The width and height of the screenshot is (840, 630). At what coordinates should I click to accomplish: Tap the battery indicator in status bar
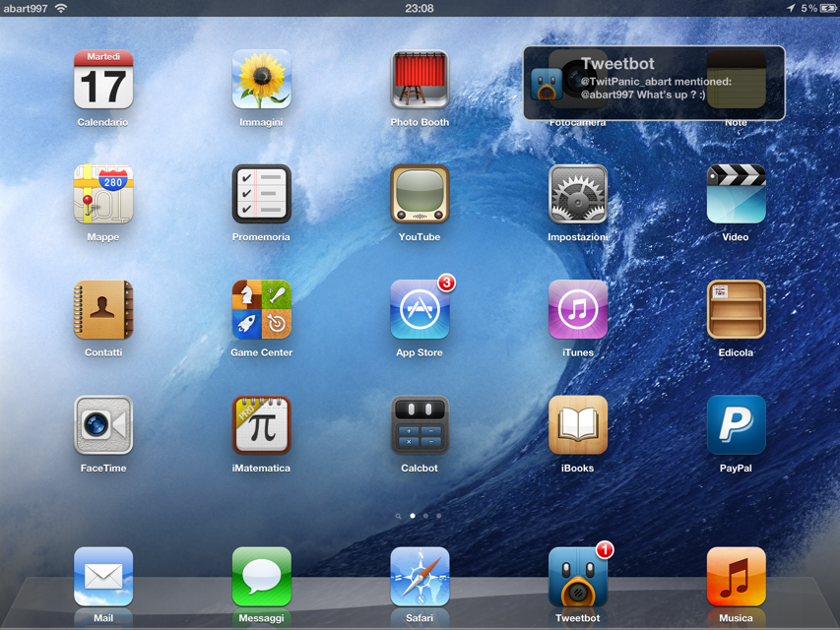click(x=828, y=8)
